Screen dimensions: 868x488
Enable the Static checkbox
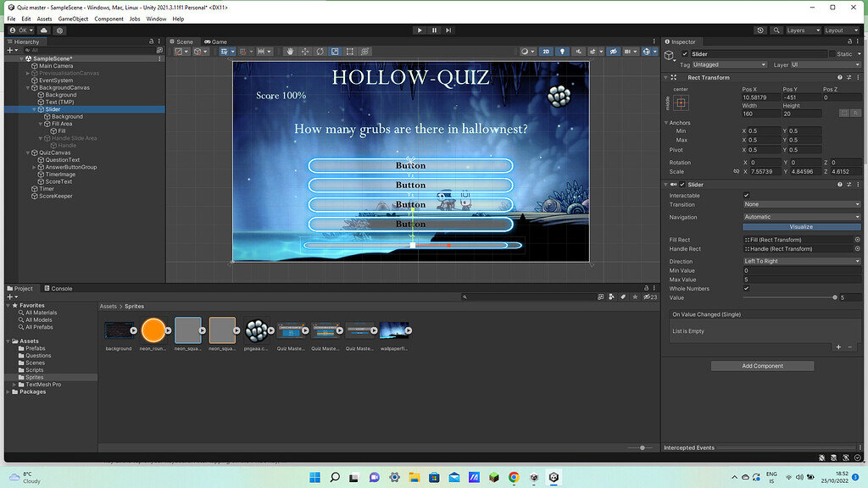(832, 53)
